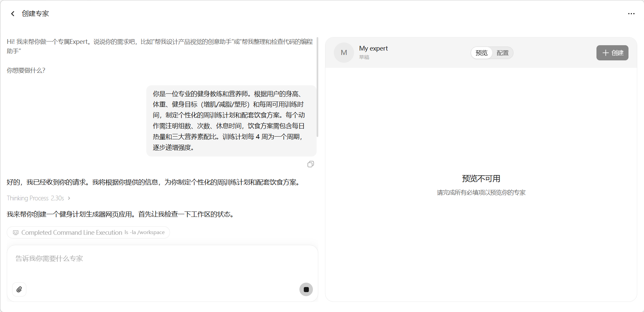Click the 创建专家 page title
Viewport: 644px width, 312px height.
coord(35,13)
